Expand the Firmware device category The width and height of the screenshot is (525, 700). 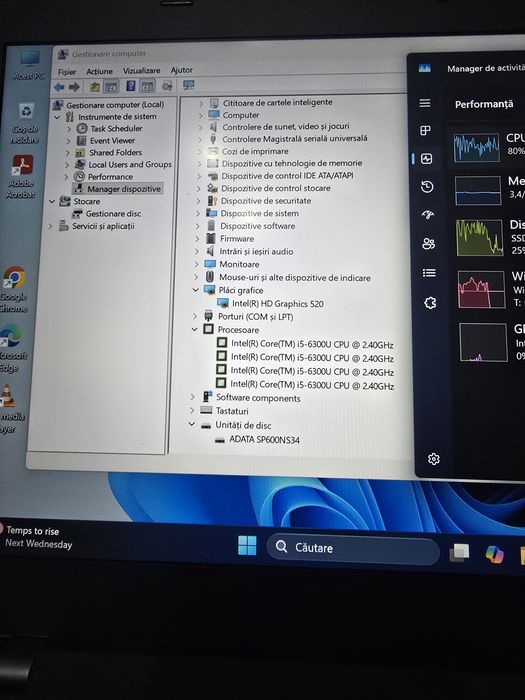point(197,239)
